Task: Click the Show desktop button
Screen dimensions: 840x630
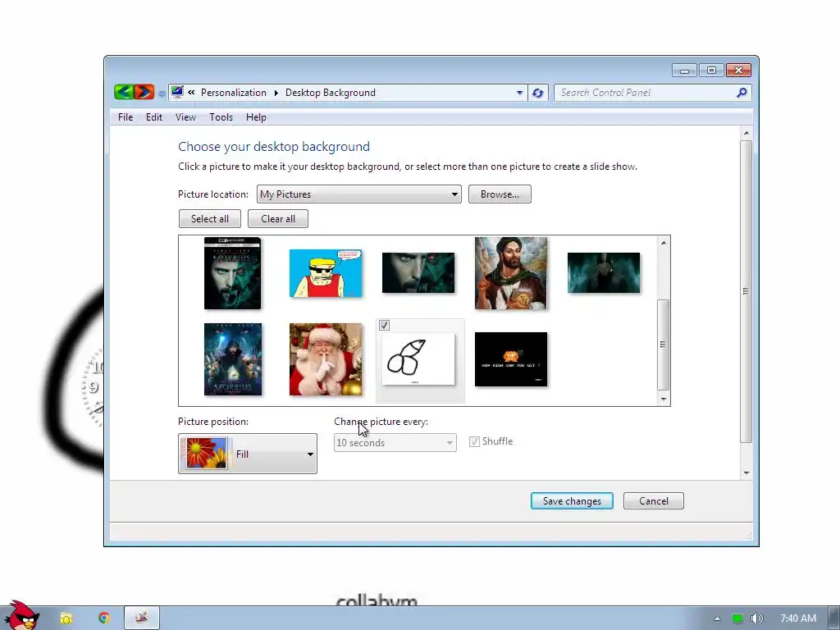Action: point(834,619)
